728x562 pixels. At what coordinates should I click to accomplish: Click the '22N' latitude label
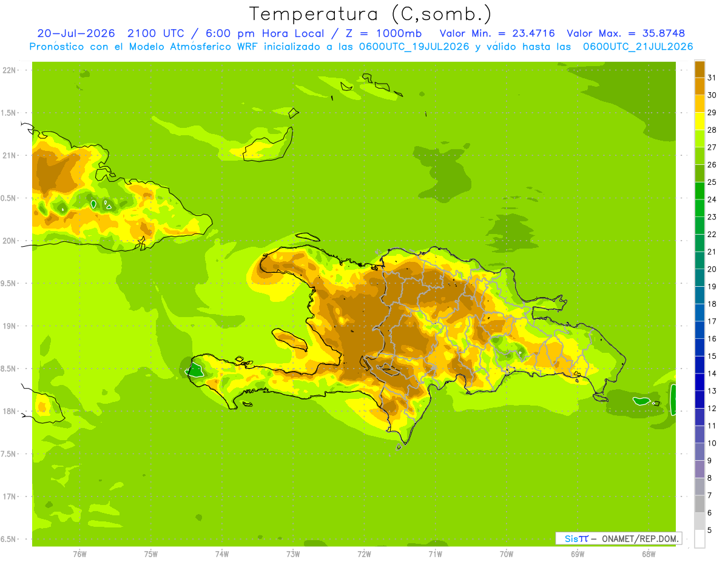(x=10, y=70)
